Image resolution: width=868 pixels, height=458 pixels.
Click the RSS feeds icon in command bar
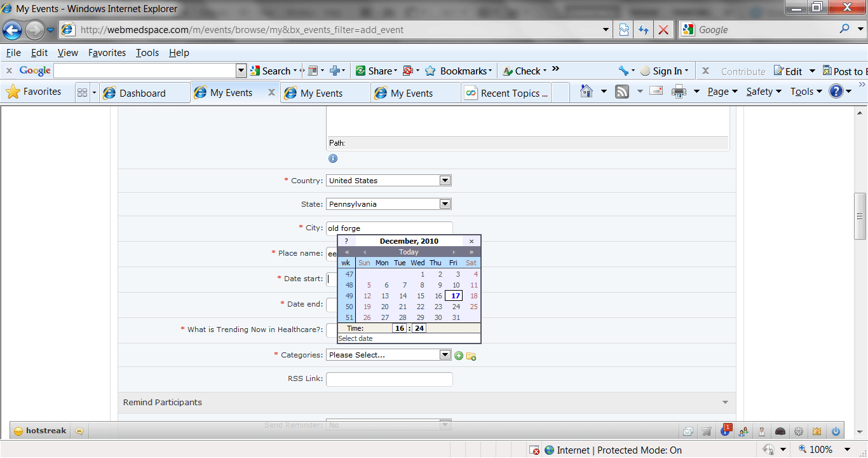(x=622, y=92)
